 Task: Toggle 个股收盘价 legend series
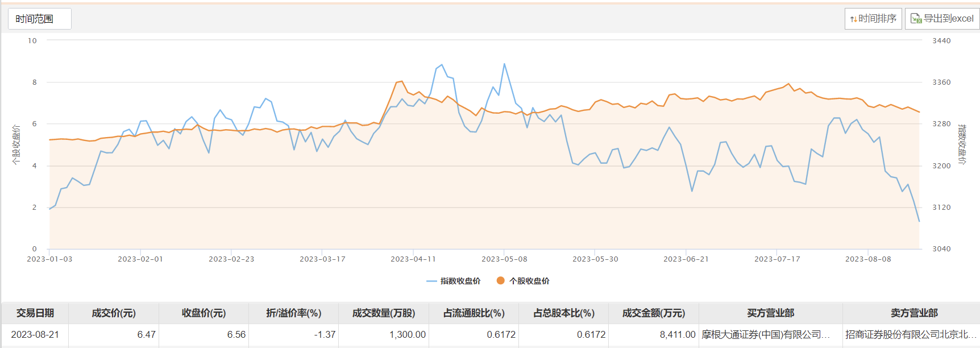[x=523, y=281]
